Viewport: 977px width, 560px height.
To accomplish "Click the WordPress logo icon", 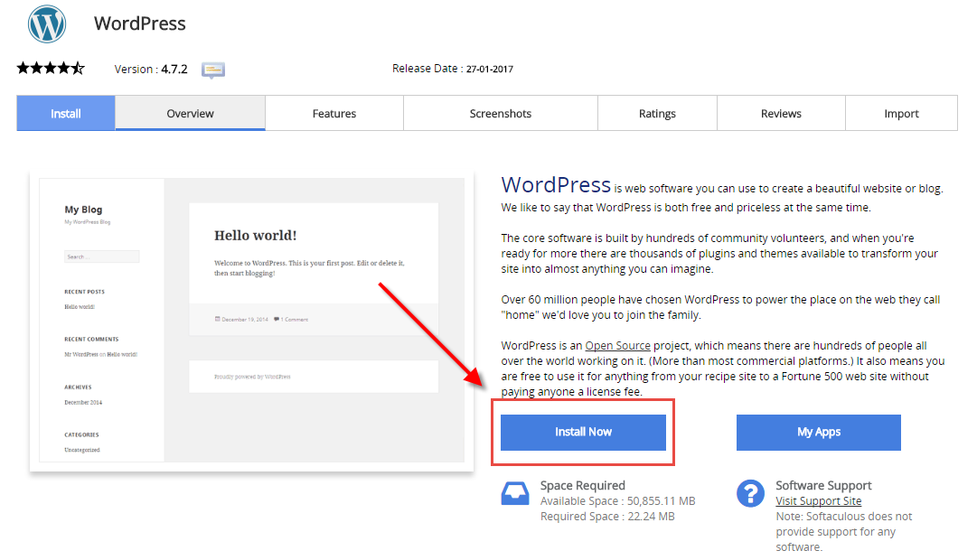I will [47, 23].
